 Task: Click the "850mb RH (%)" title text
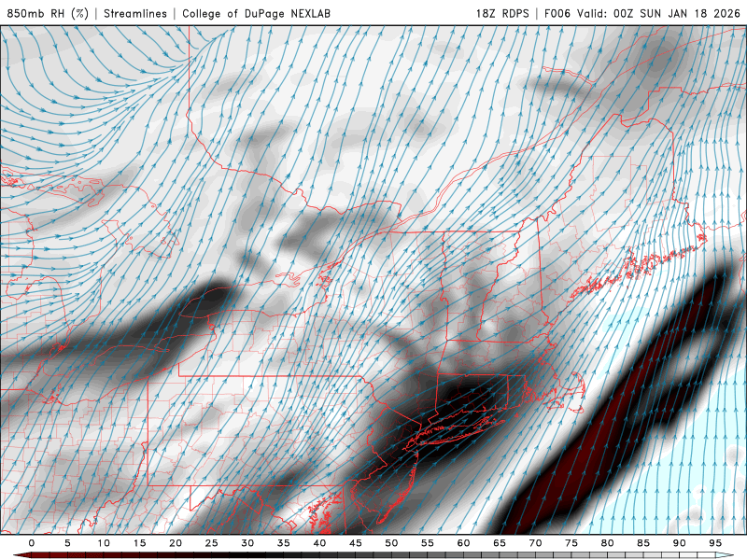coord(48,13)
